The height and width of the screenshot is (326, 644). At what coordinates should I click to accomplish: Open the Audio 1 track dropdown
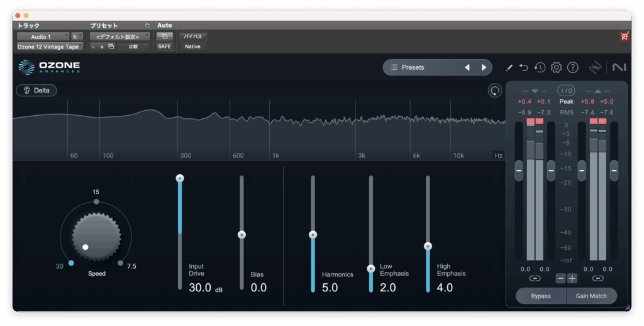pyautogui.click(x=42, y=37)
